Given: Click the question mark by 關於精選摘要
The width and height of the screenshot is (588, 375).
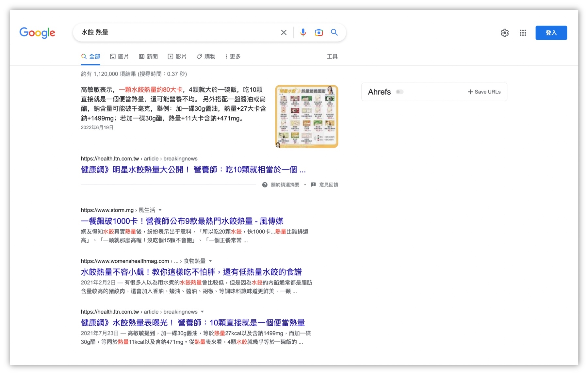Looking at the screenshot, I should click(x=264, y=185).
